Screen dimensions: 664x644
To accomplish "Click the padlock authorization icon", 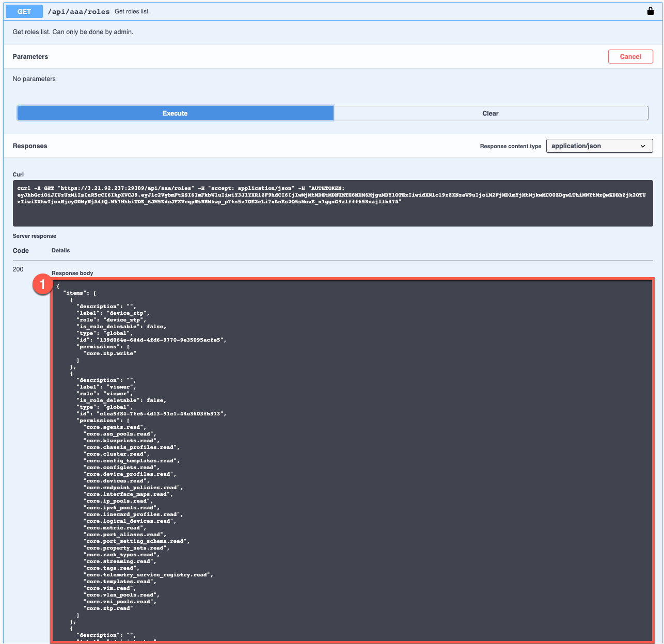I will (650, 10).
